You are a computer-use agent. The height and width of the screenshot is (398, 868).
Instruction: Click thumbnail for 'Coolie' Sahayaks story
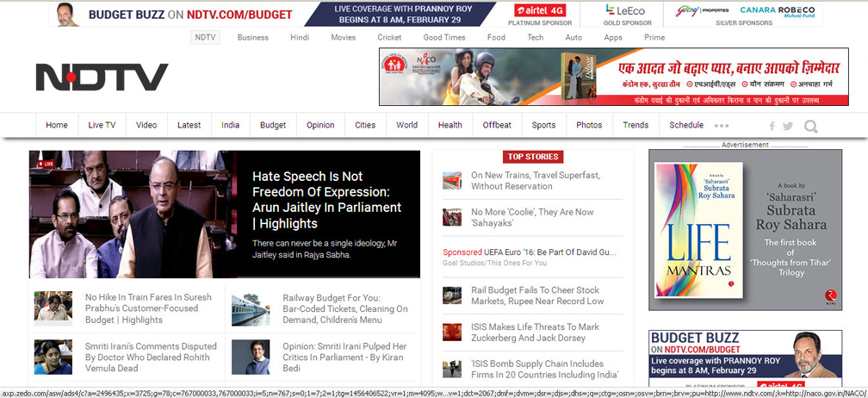[452, 217]
